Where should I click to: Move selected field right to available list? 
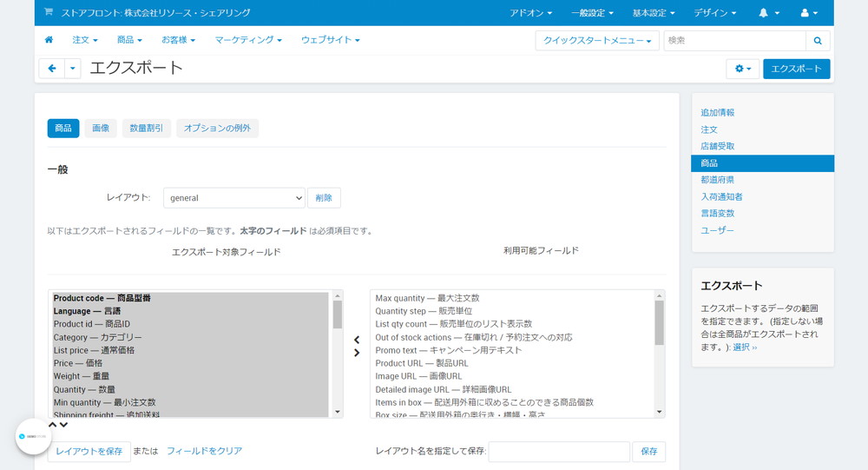pyautogui.click(x=357, y=353)
